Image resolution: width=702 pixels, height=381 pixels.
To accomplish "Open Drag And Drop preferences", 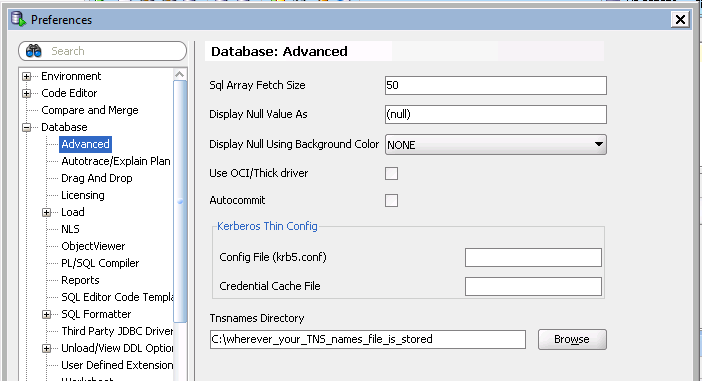I will click(x=97, y=178).
